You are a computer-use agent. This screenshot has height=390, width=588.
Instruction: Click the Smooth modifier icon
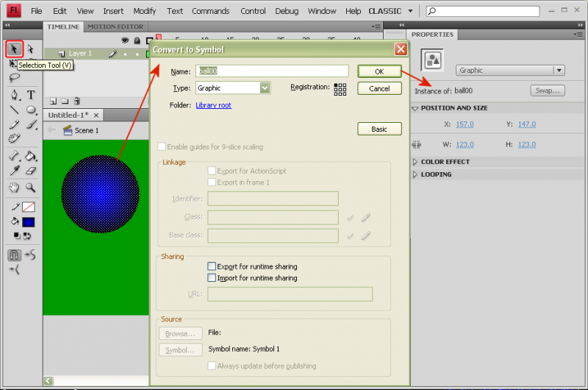coord(30,255)
